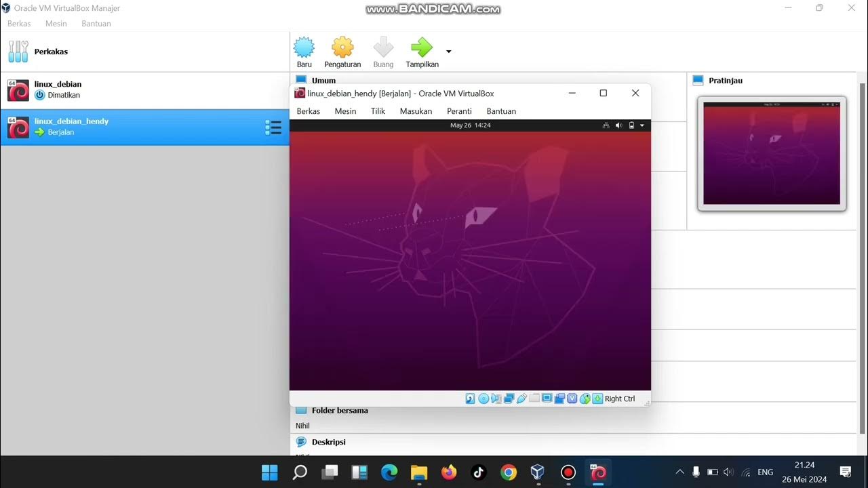Click shared folders icon in VM status bar

[x=534, y=398]
